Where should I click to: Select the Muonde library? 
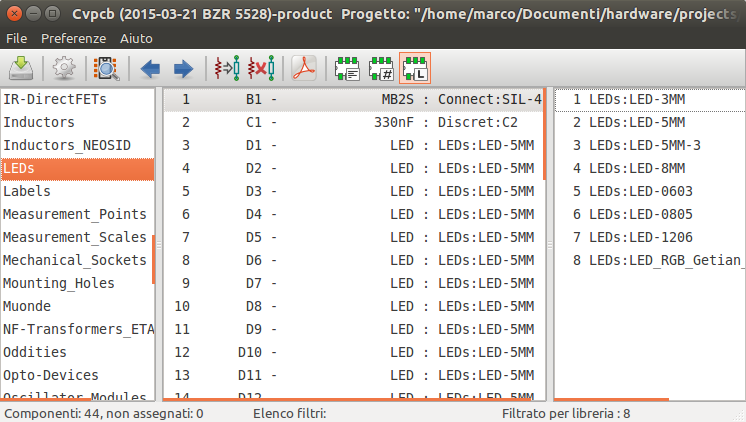(x=78, y=306)
